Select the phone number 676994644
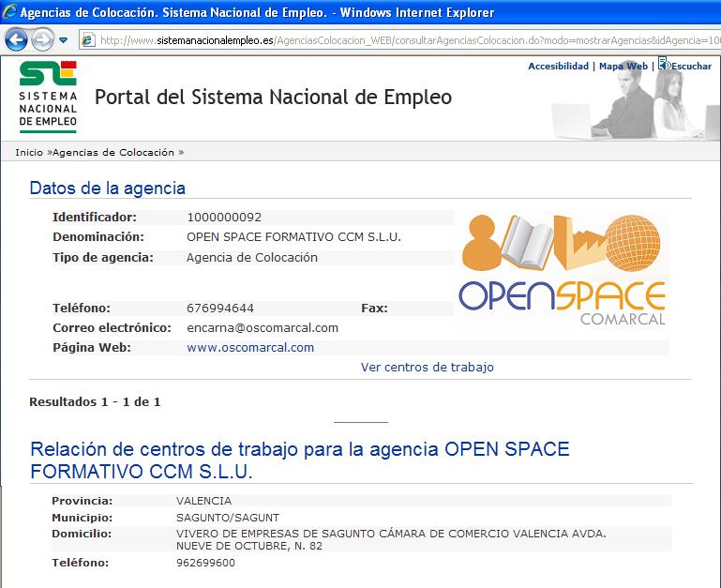Image resolution: width=721 pixels, height=588 pixels. pyautogui.click(x=220, y=309)
